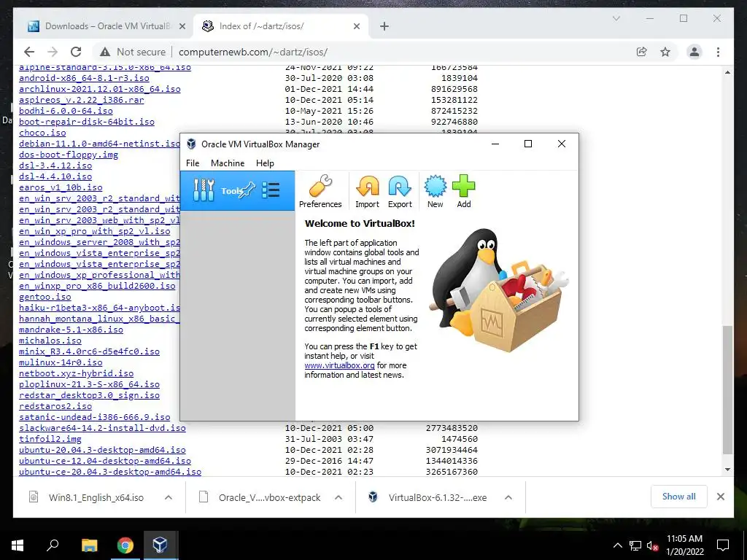This screenshot has height=560, width=747.
Task: Expand VirtualBox-6.1.32 exe download options
Action: 508,497
